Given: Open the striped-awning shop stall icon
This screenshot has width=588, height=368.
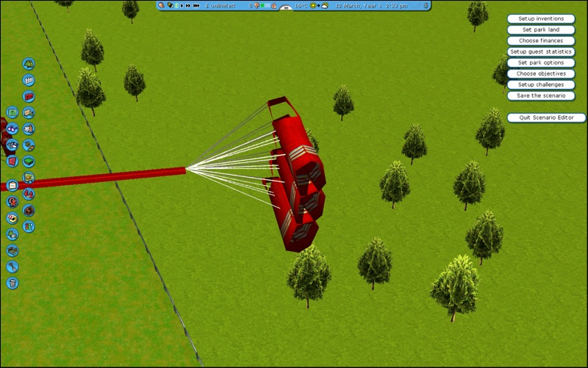Looking at the screenshot, I should [x=12, y=218].
